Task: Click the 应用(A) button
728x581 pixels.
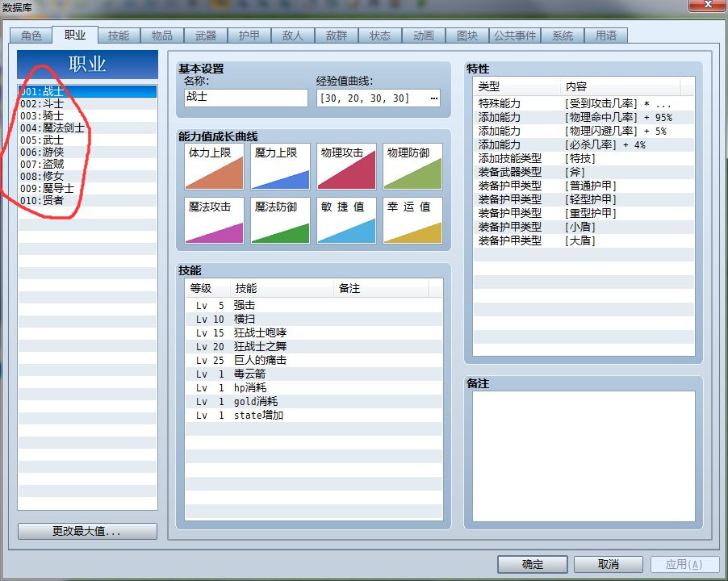Action: click(684, 564)
